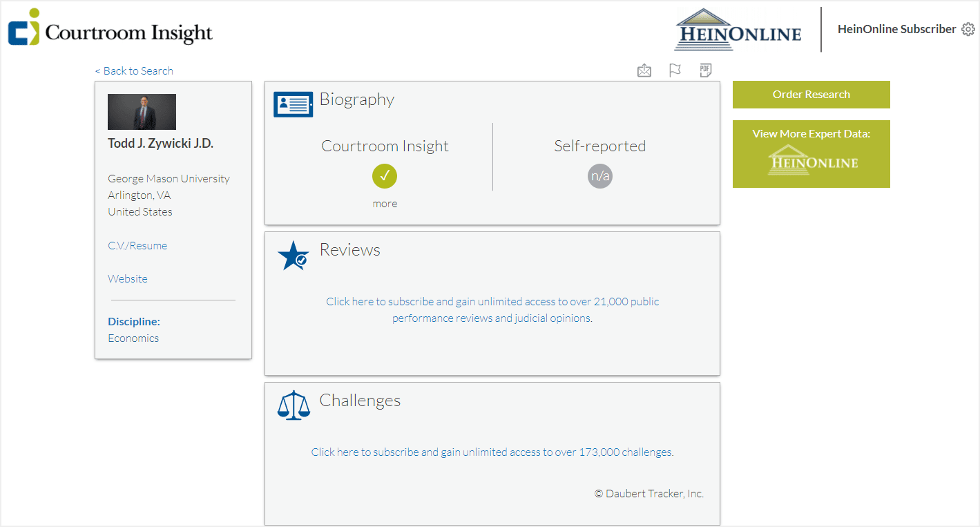Click View More Expert Data: HeinOnline button
The width and height of the screenshot is (980, 527).
(x=811, y=153)
